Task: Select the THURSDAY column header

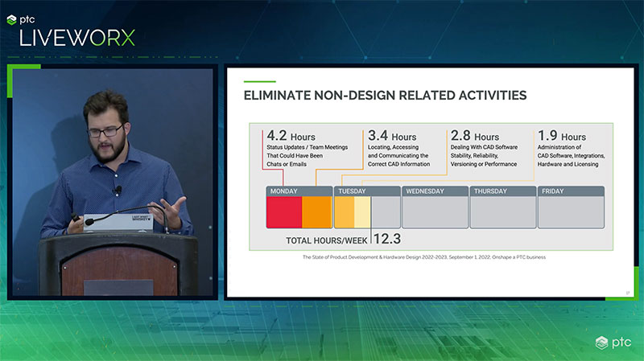Action: point(502,191)
